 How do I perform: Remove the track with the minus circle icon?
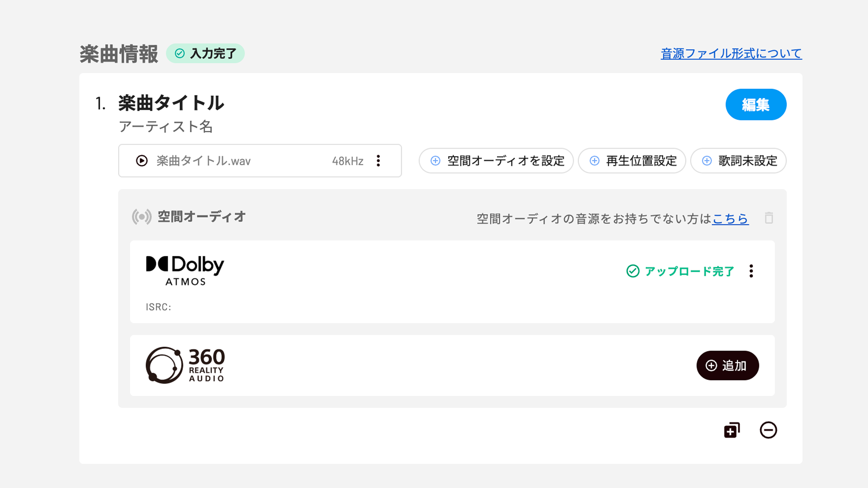pos(768,430)
